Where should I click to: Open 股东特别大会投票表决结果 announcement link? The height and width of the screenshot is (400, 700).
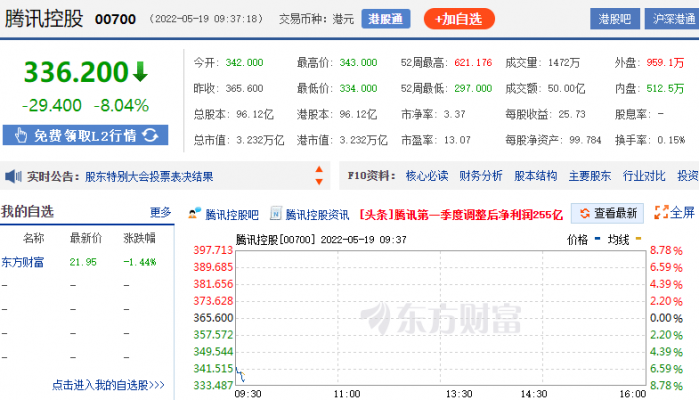149,176
